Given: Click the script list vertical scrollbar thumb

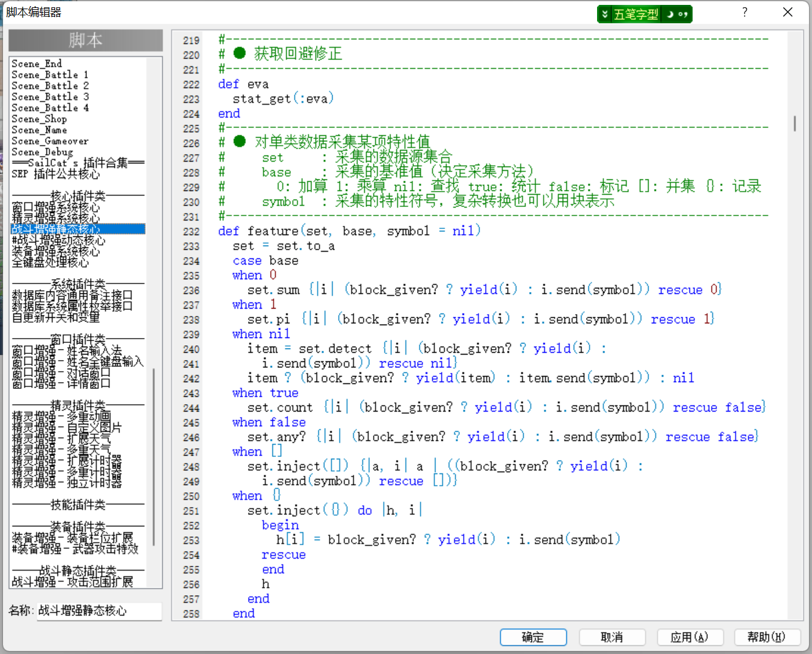Looking at the screenshot, I should click(153, 457).
